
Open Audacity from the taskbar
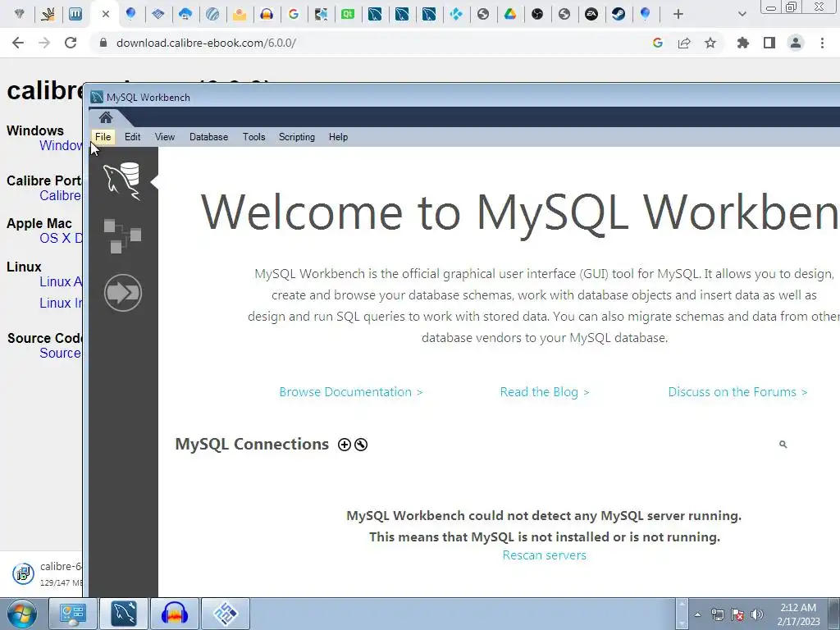click(174, 614)
